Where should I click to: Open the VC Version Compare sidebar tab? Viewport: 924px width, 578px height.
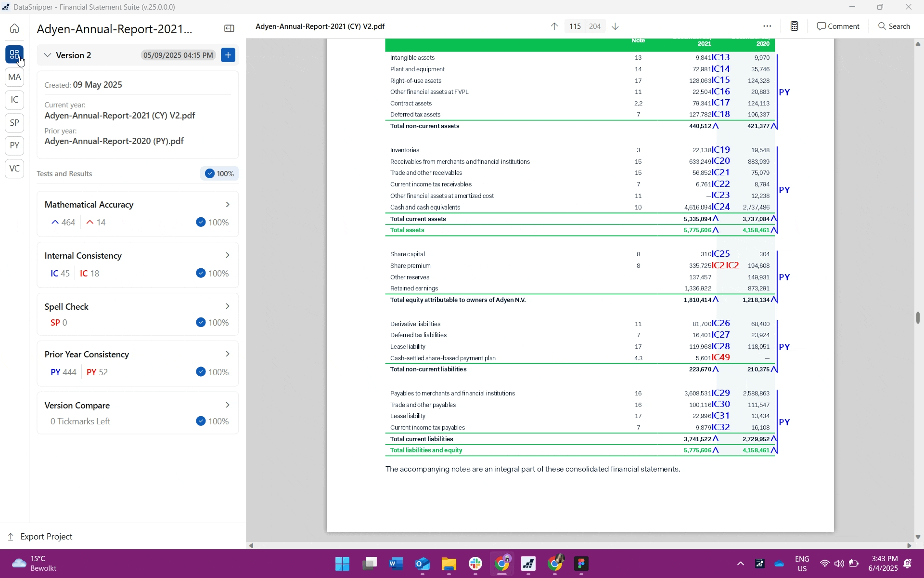[14, 169]
